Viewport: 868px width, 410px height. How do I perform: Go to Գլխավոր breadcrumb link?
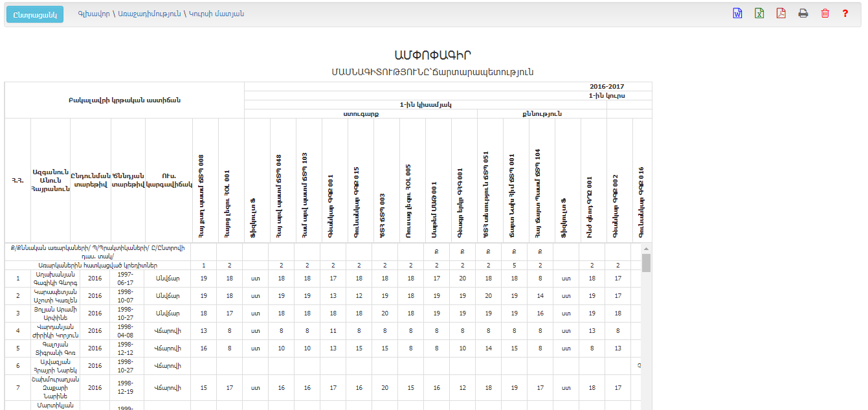point(93,14)
